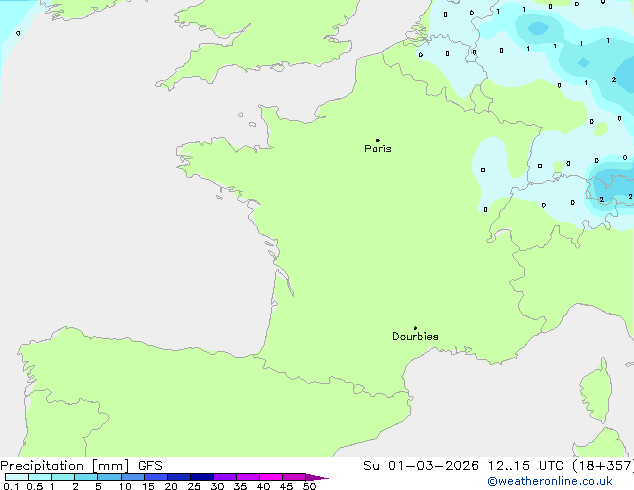Pick the 0.1–0.5 mm palest legend swatch
Image resolution: width=634 pixels, height=490 pixels.
(17, 477)
